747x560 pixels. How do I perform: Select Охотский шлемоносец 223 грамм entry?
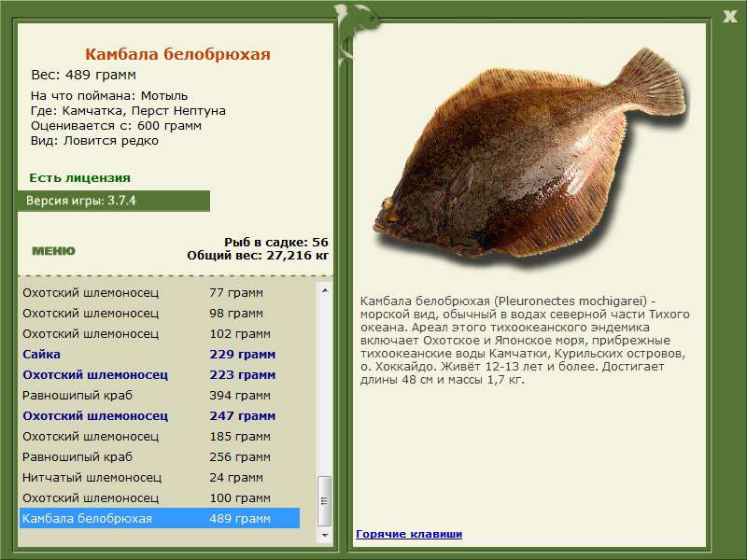click(160, 375)
